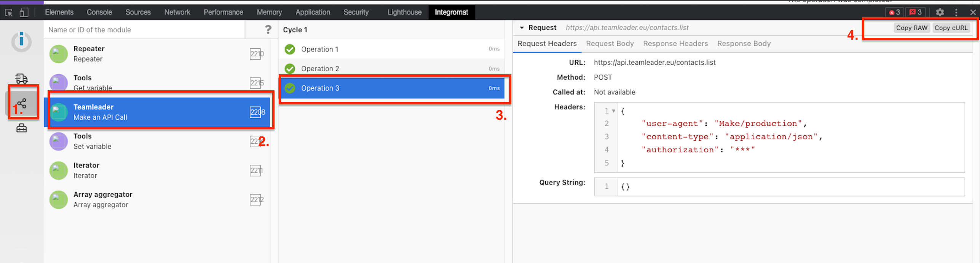This screenshot has width=980, height=263.
Task: Open the toolbox Tools sidebar icon
Action: pos(21,128)
